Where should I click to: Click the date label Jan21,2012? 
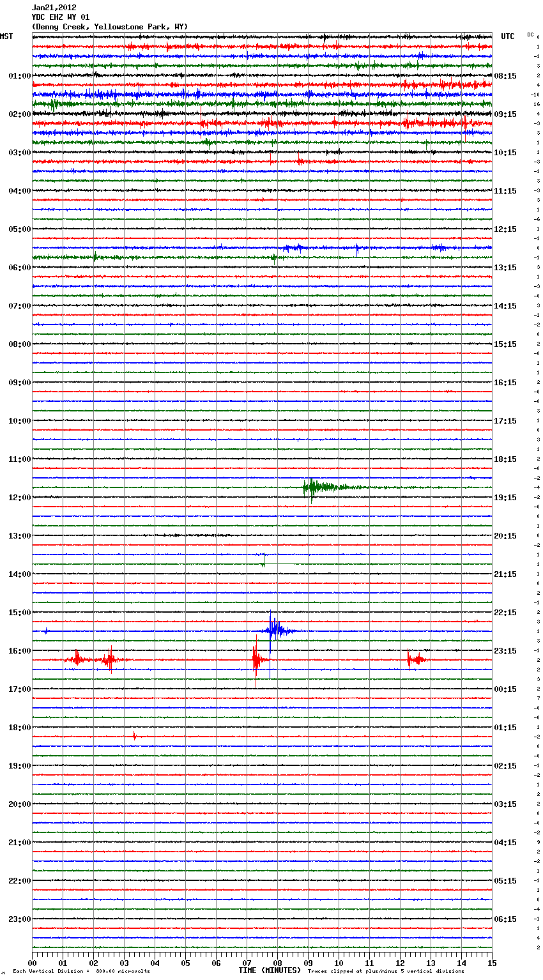54,8
